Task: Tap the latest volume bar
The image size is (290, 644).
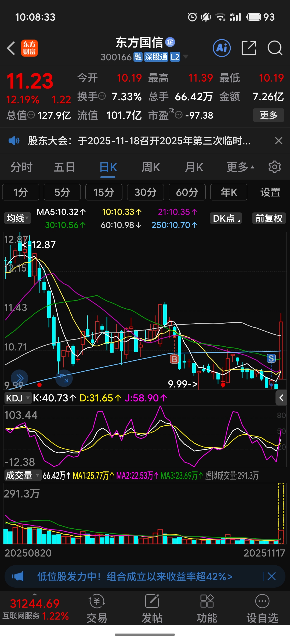Action: [281, 536]
